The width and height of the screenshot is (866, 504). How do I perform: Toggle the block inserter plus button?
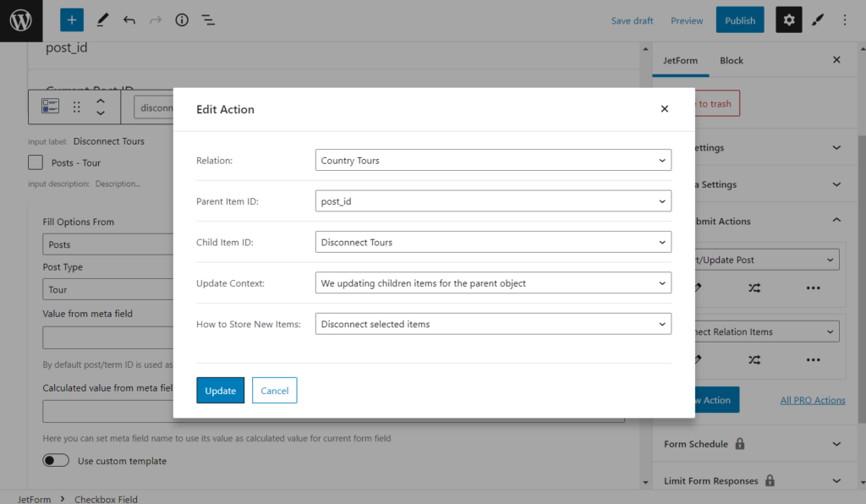[x=72, y=20]
